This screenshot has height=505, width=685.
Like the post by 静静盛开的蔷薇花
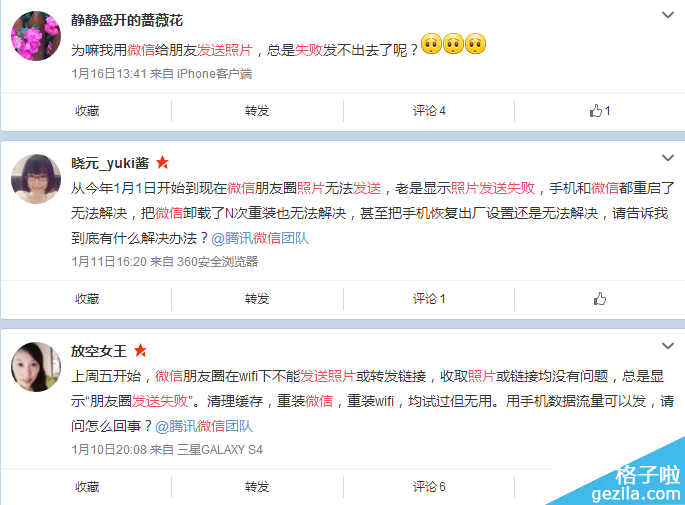599,111
